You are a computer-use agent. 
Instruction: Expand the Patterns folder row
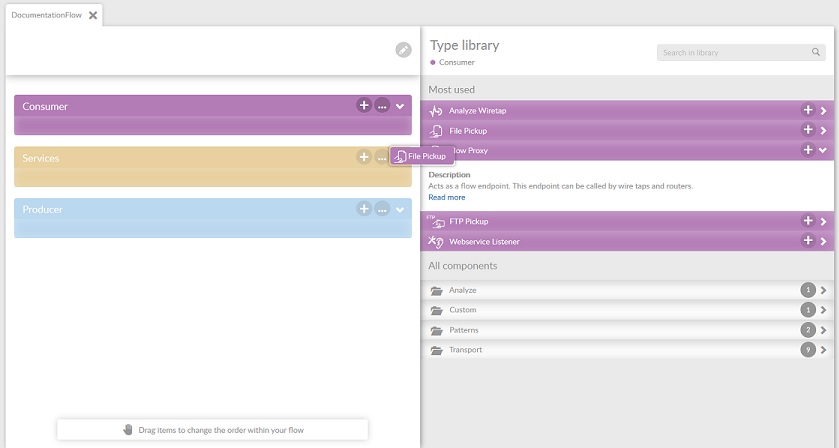point(823,330)
